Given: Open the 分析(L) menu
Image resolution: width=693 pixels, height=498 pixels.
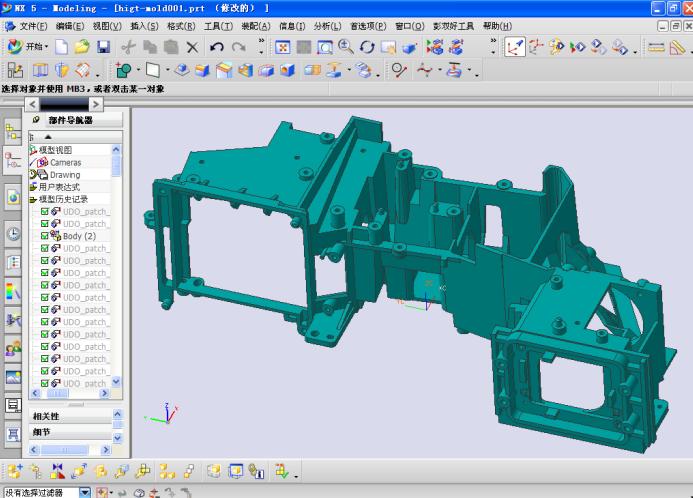Looking at the screenshot, I should tap(326, 26).
